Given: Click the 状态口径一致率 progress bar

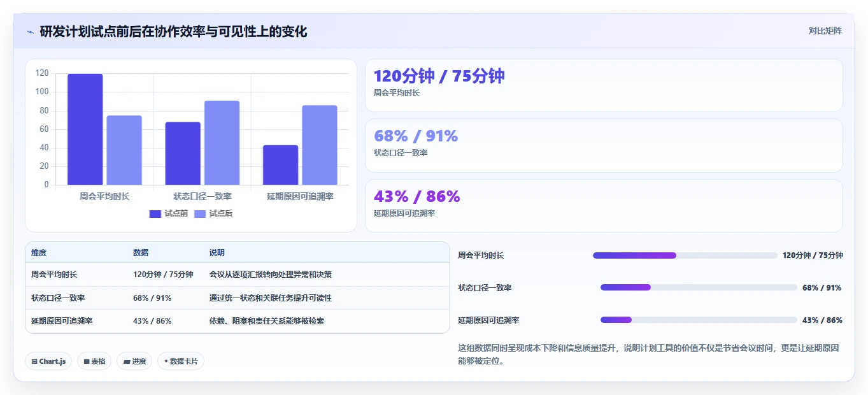Looking at the screenshot, I should (699, 287).
